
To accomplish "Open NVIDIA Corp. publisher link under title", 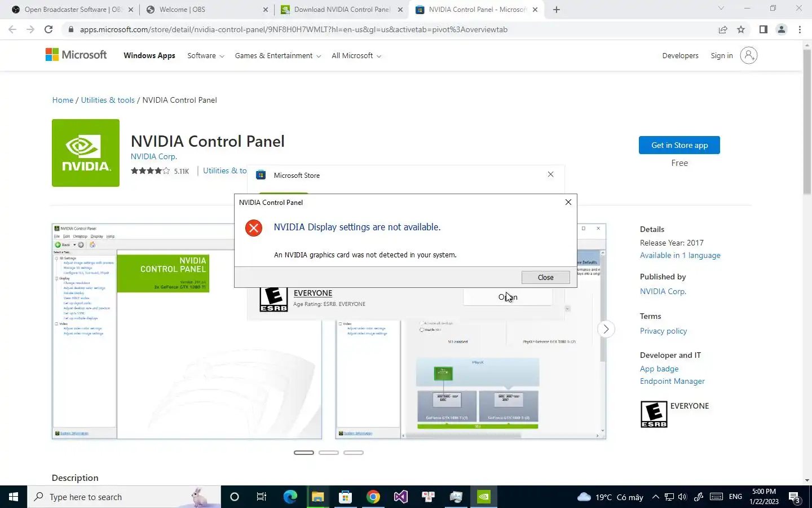I will pos(154,156).
